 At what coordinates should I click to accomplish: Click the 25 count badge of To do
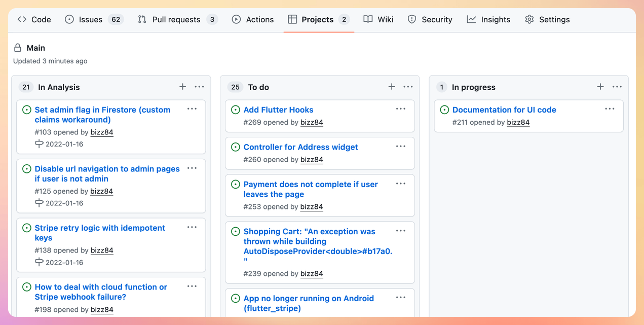(x=235, y=87)
